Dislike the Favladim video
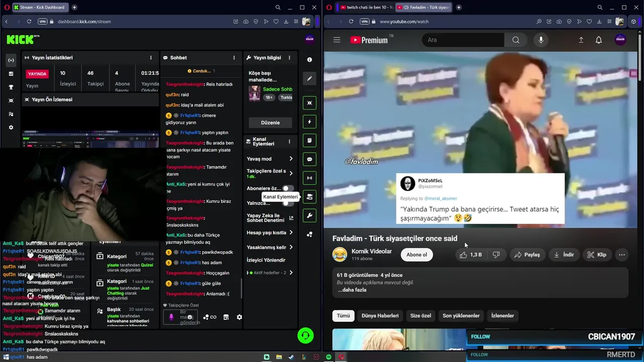Image resolution: width=644 pixels, height=362 pixels. 496,254
